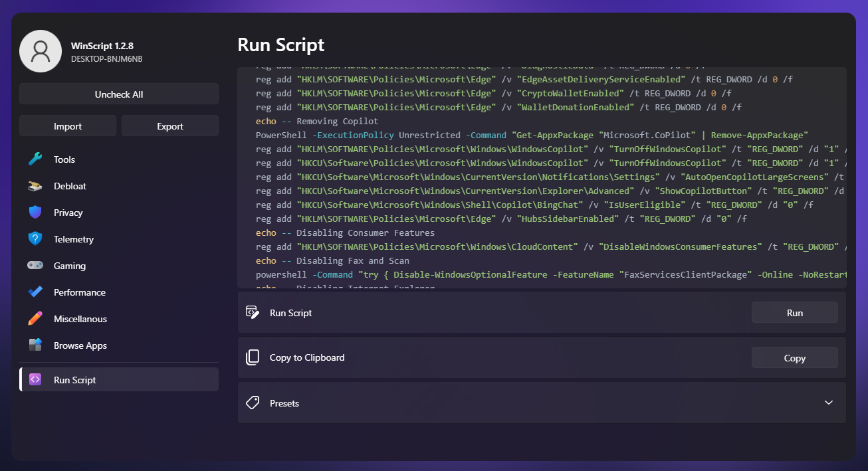The height and width of the screenshot is (471, 868).
Task: Click the IsUserEligible BingChat registry line
Action: tap(534, 205)
